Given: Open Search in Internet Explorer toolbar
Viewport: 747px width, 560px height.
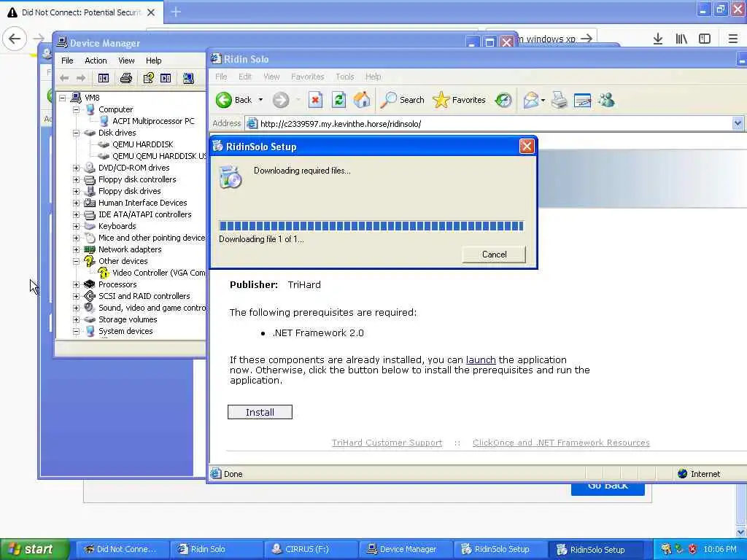Looking at the screenshot, I should point(402,100).
